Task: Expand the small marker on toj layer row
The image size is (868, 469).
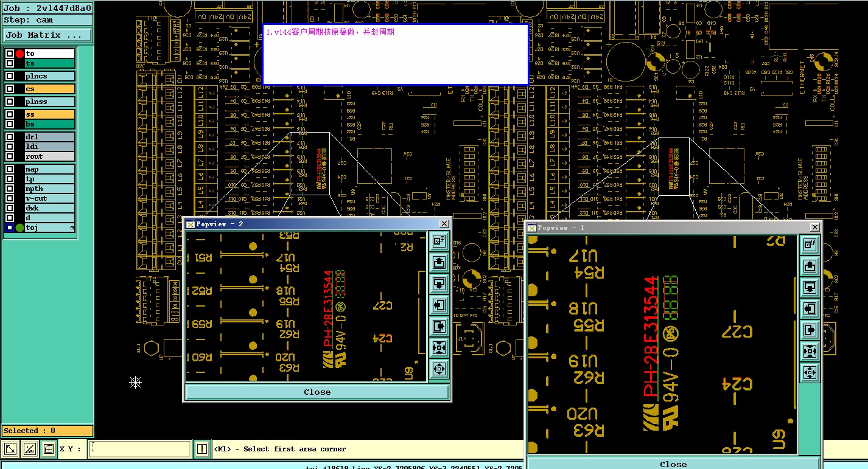Action: coord(72,228)
